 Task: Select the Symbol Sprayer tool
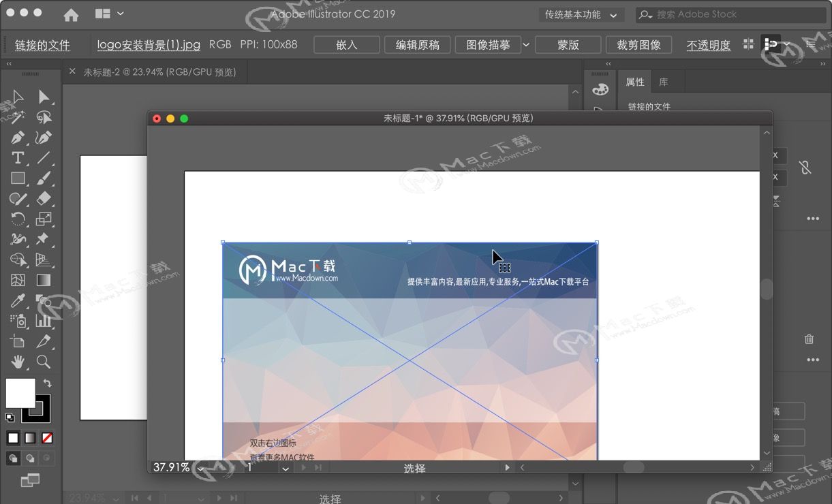click(x=18, y=321)
